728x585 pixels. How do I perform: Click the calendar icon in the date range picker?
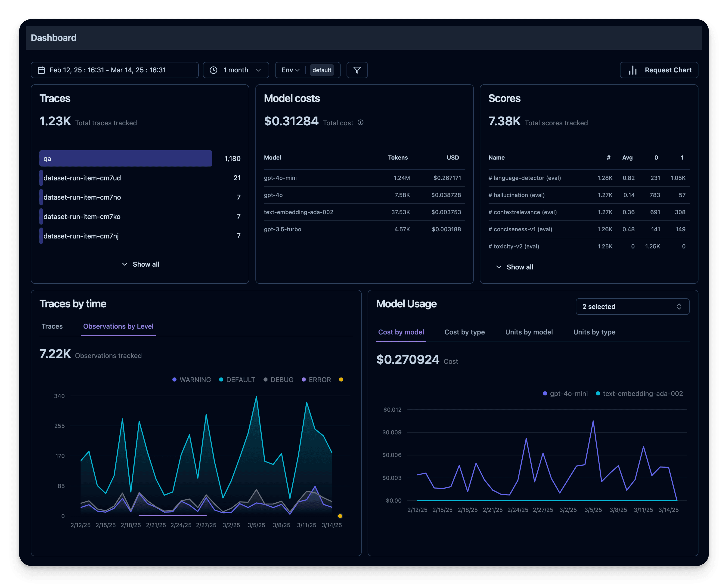pyautogui.click(x=42, y=70)
